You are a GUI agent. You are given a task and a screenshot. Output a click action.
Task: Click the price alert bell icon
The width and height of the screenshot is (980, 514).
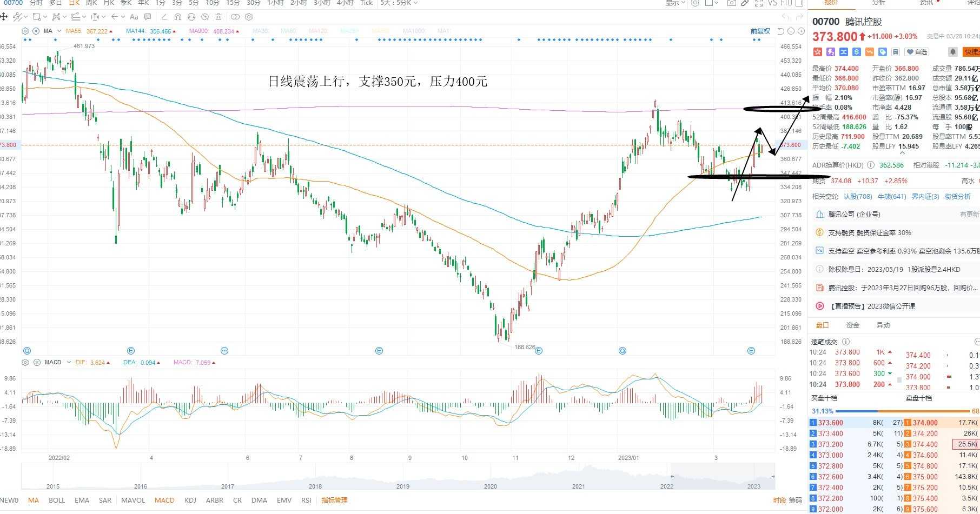(952, 52)
